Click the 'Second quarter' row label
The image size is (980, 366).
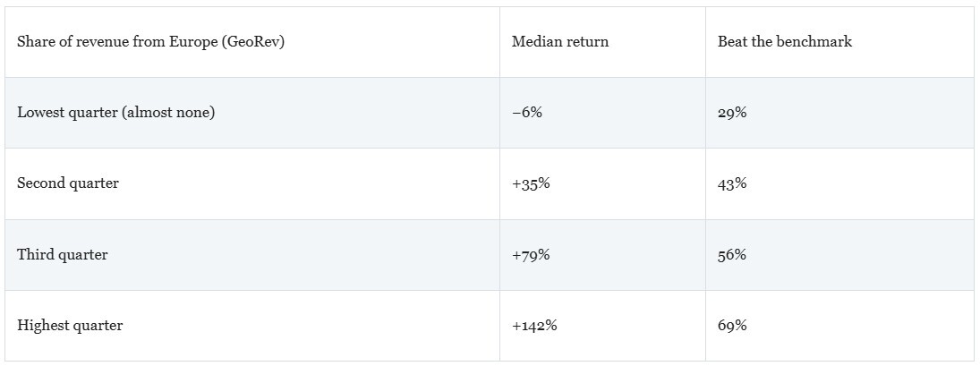click(x=67, y=183)
